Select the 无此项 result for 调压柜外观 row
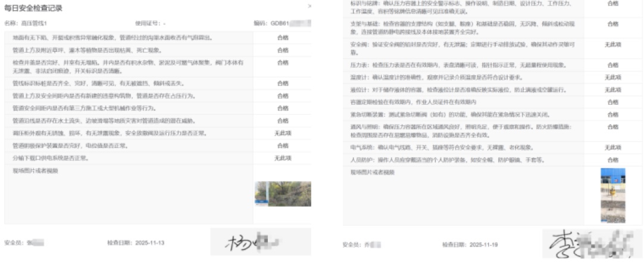Image resolution: width=644 pixels, height=262 pixels. point(282,133)
